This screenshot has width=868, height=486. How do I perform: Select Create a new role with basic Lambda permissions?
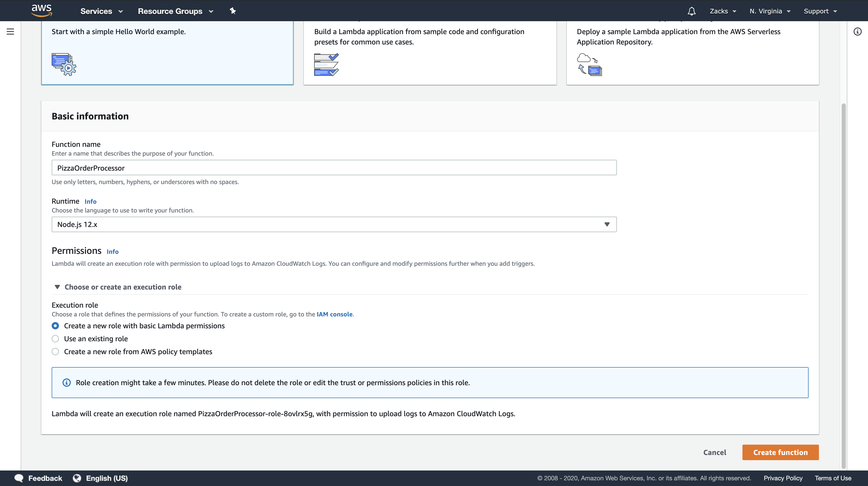(x=55, y=326)
